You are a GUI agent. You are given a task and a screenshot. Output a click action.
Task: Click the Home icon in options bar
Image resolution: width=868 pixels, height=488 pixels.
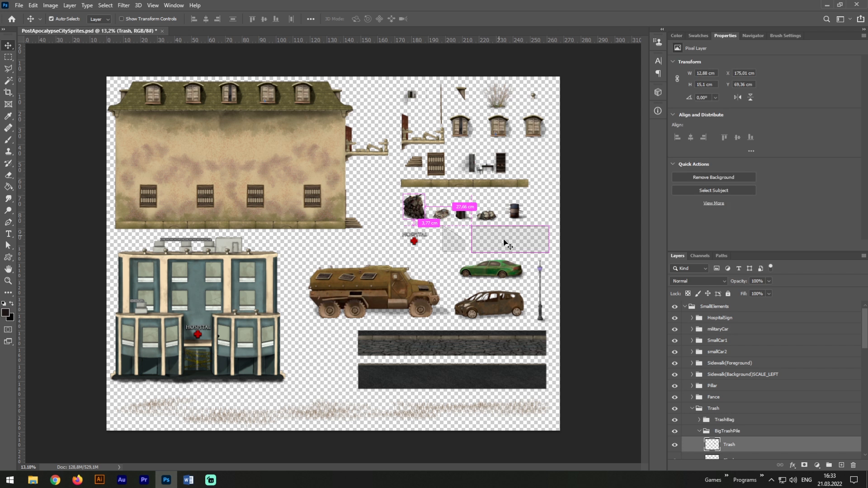[x=12, y=19]
